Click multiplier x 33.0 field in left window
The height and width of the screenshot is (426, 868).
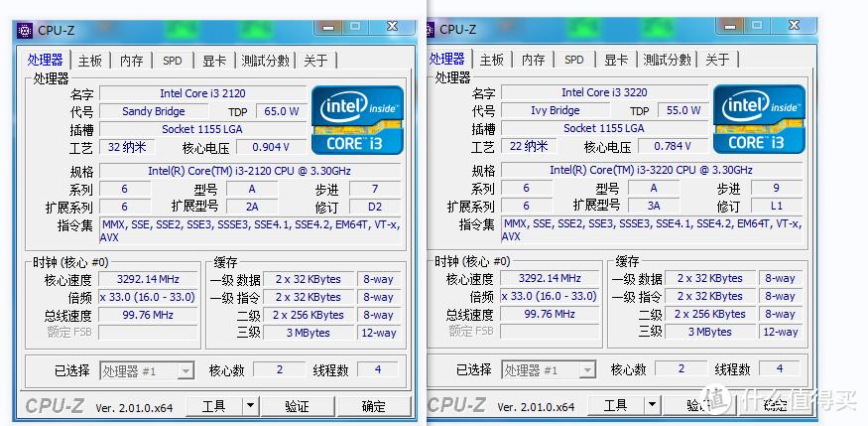(148, 298)
